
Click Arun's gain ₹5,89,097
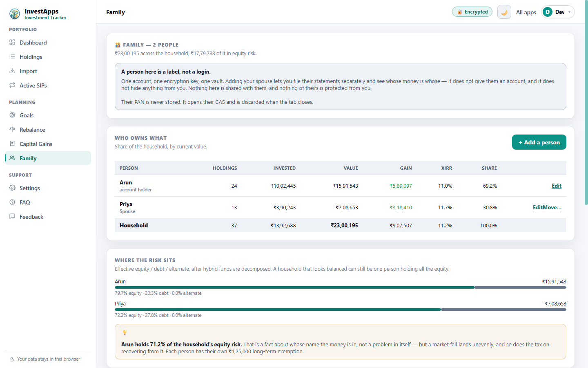coord(401,186)
